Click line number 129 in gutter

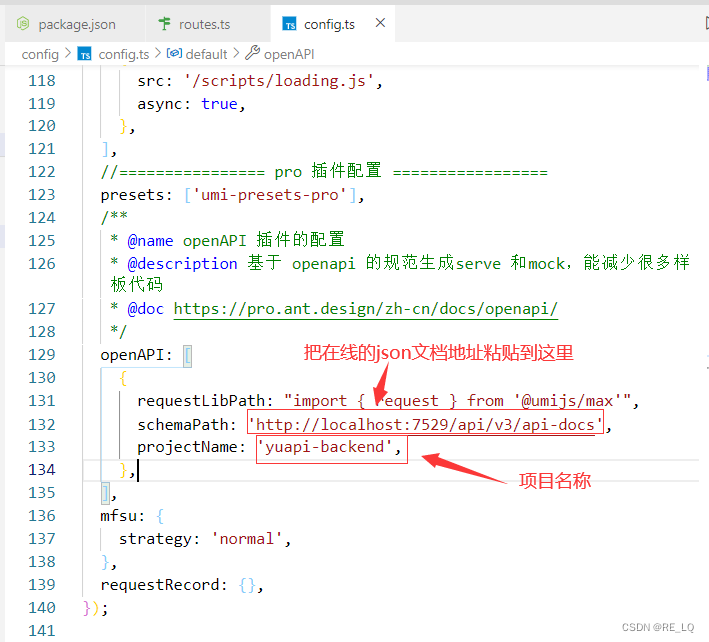point(42,354)
